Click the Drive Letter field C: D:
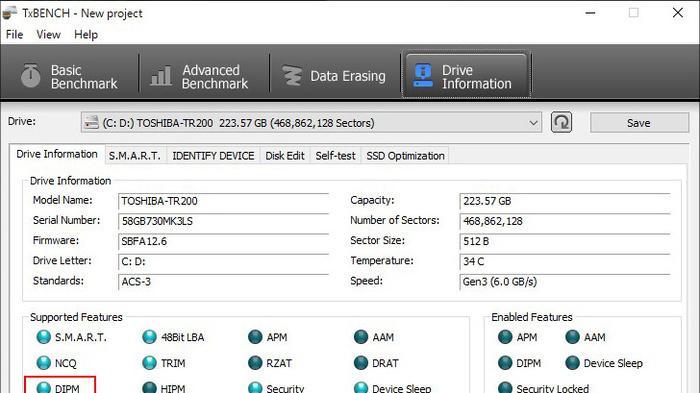The image size is (700, 393). (x=223, y=261)
